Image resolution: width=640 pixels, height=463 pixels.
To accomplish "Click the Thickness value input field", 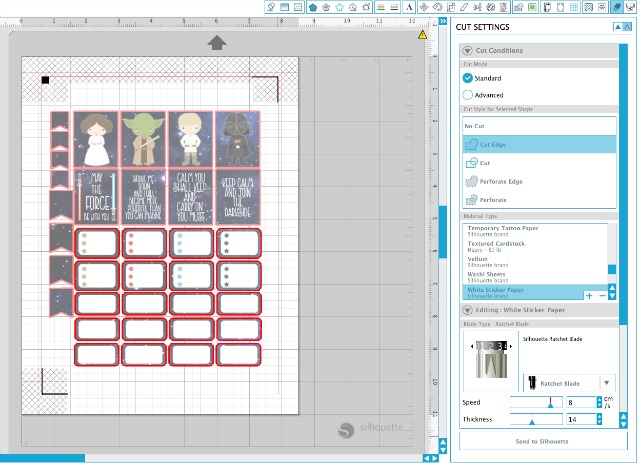I will pyautogui.click(x=581, y=419).
